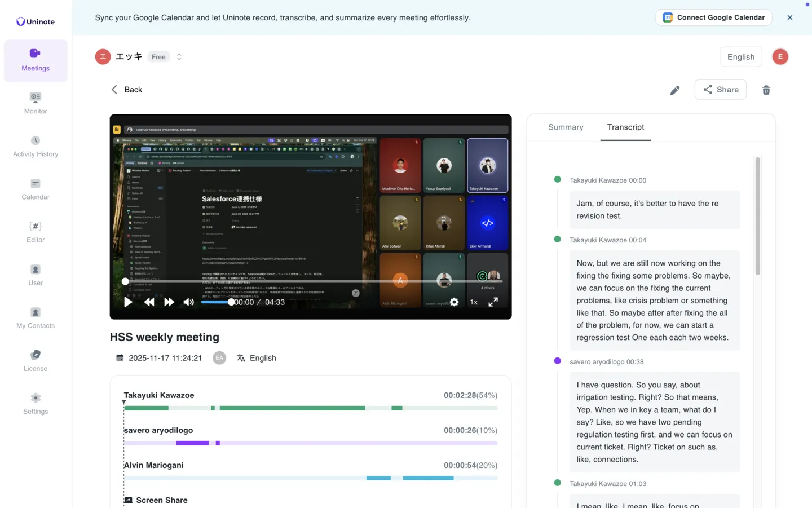
Task: Open the Editor section
Action: (x=36, y=232)
